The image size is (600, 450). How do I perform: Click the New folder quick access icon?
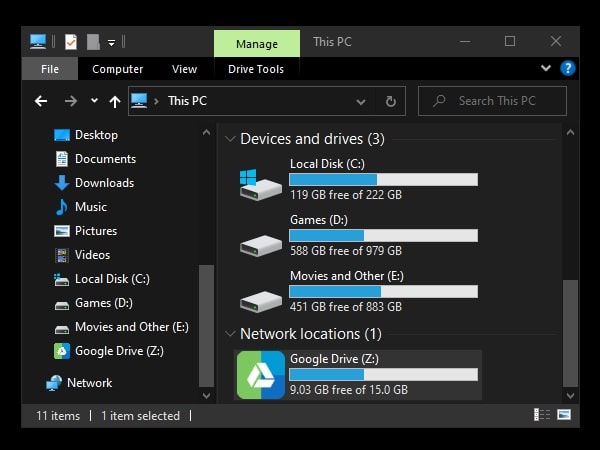pos(93,42)
